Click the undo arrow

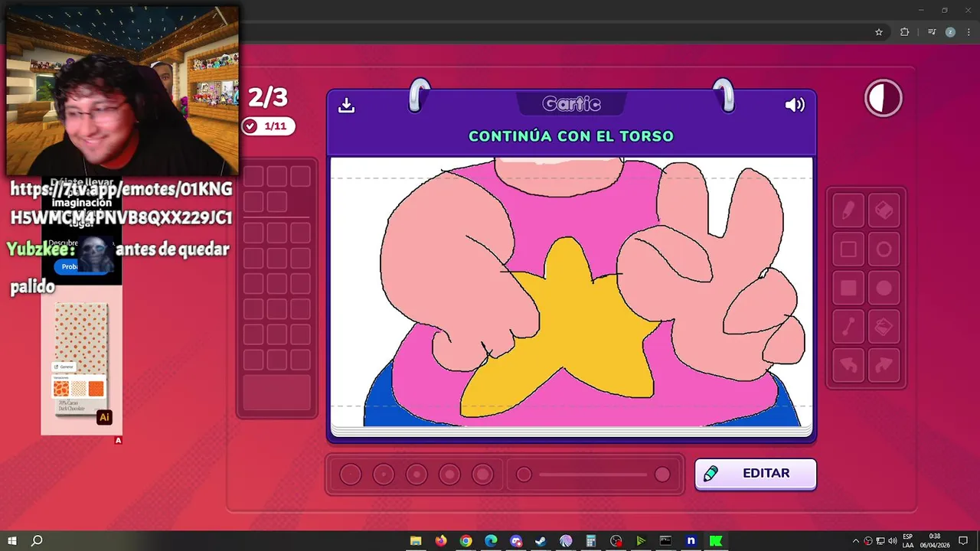tap(848, 366)
